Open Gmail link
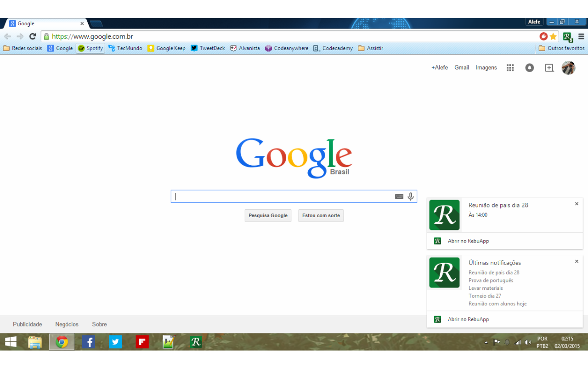Image resolution: width=588 pixels, height=368 pixels. [462, 68]
